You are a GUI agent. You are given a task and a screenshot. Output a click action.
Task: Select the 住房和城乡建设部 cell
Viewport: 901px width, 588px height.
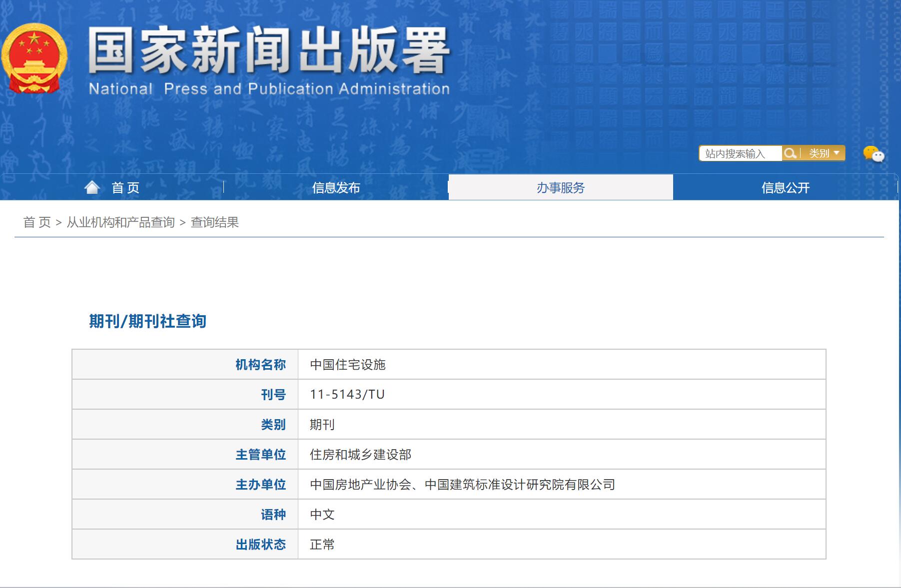[x=360, y=455]
